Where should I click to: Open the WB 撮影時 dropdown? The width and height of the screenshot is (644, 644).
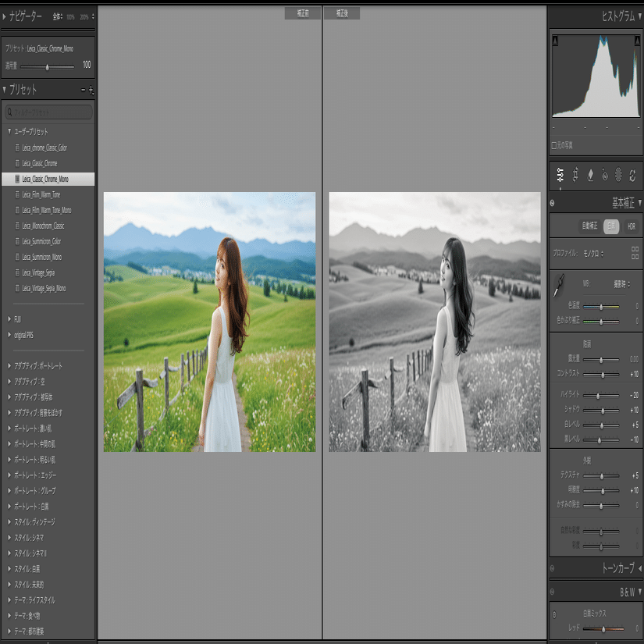[622, 284]
